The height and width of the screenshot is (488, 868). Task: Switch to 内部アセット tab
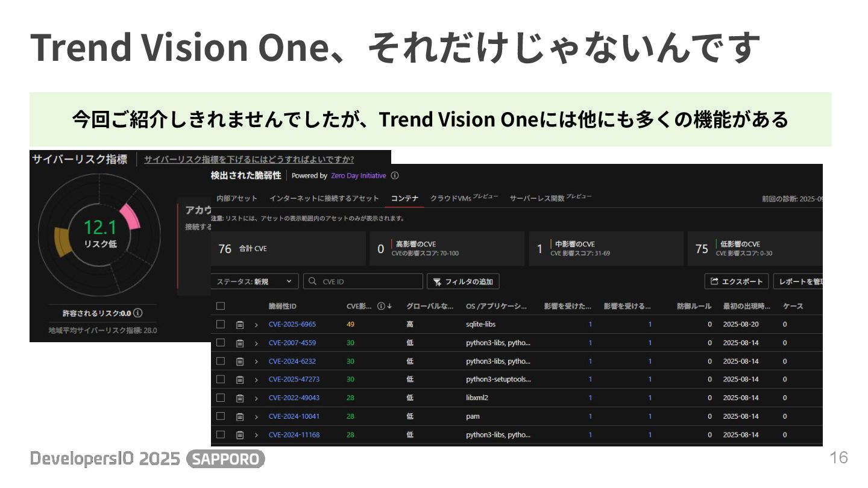point(237,198)
